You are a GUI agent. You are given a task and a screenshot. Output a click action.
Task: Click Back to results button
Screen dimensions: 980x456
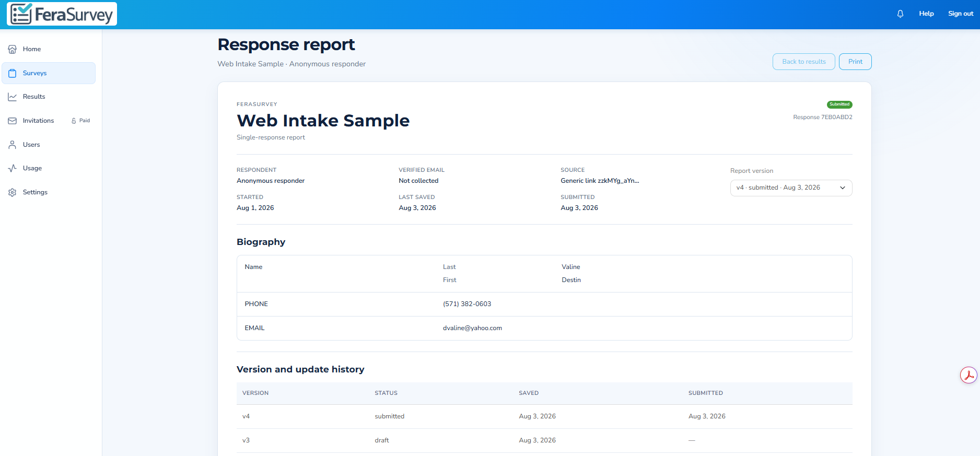pos(803,62)
